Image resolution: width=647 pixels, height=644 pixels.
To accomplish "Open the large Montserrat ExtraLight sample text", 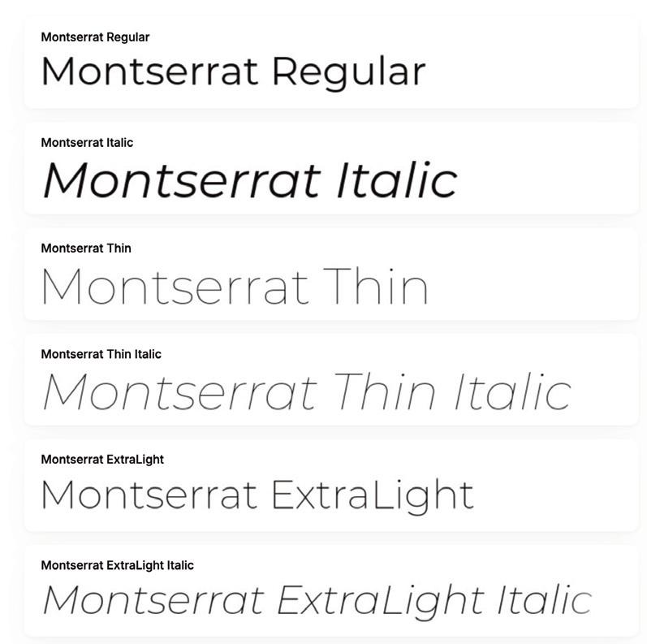I will pos(257,495).
